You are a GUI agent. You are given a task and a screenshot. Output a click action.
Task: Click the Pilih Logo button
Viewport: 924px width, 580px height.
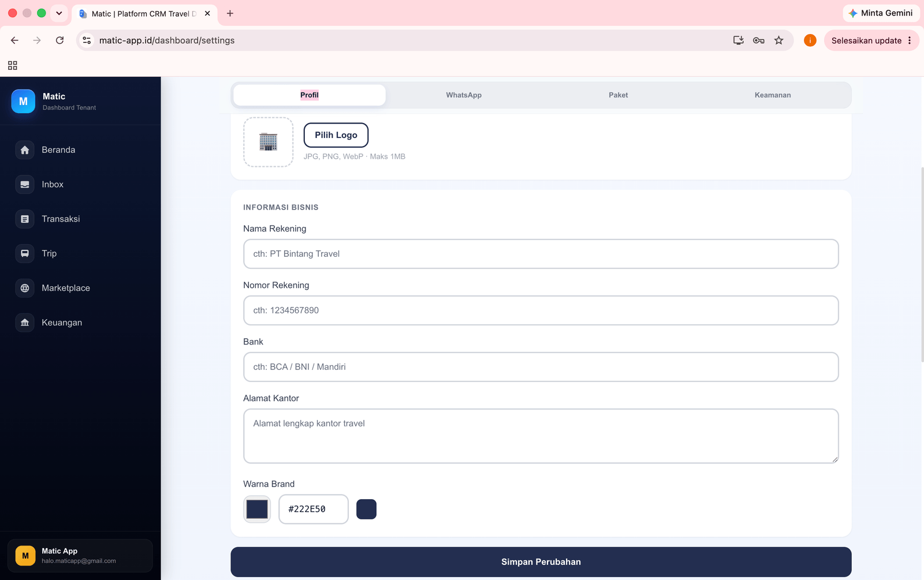point(336,135)
